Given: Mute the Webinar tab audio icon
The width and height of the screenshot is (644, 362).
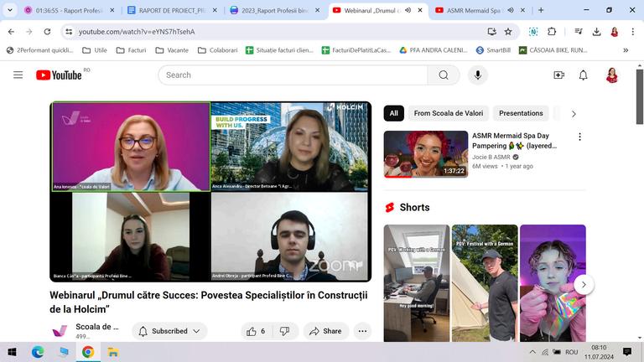Looking at the screenshot, I should click(x=408, y=10).
